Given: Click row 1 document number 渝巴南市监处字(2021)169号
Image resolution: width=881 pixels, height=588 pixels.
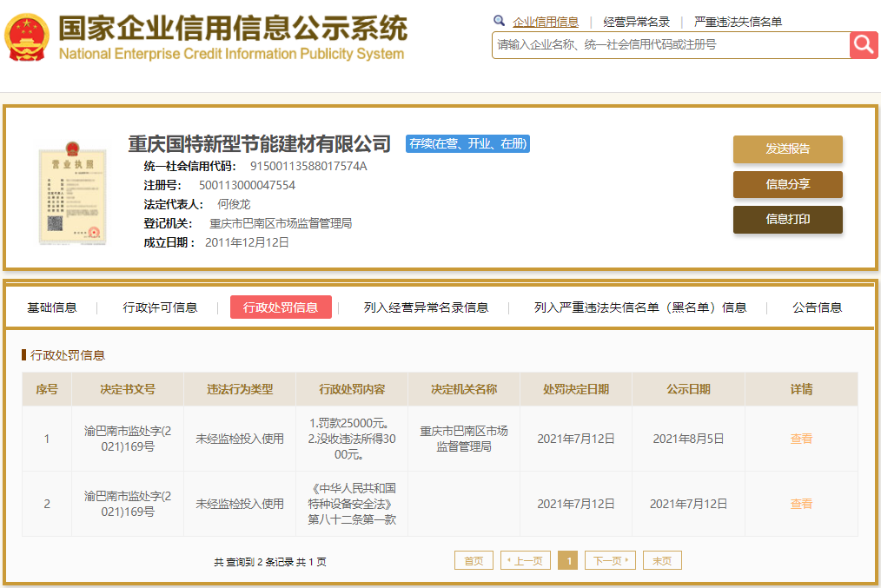Looking at the screenshot, I should pyautogui.click(x=128, y=439).
